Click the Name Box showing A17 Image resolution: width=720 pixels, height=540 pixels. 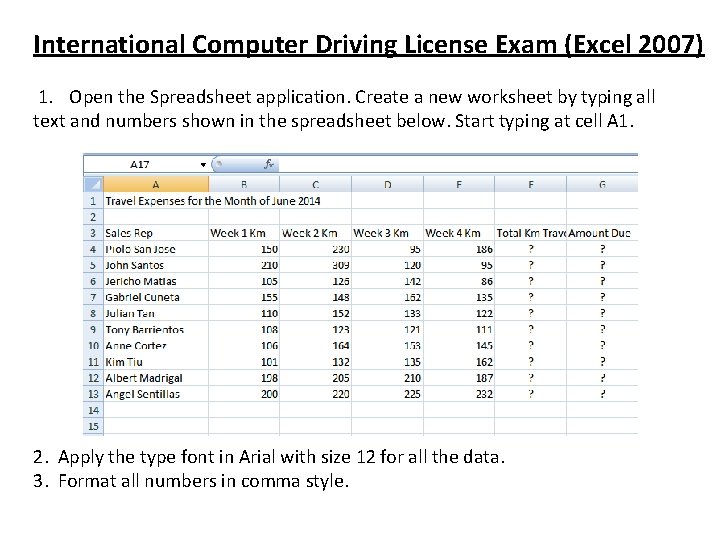(x=141, y=164)
